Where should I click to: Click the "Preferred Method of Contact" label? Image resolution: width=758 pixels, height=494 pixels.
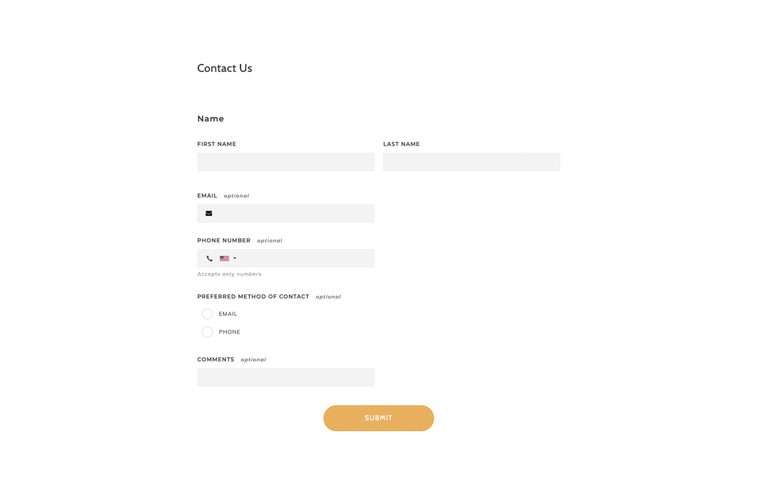(x=253, y=296)
